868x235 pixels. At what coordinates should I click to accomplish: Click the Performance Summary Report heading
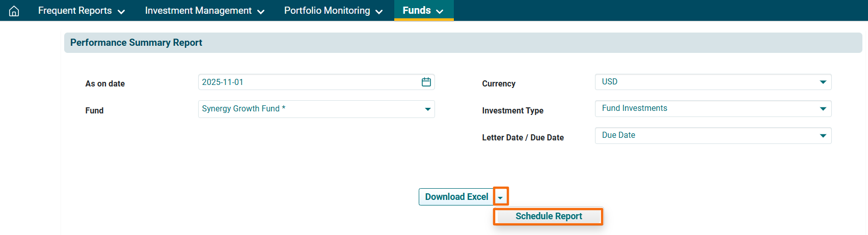[x=136, y=43]
